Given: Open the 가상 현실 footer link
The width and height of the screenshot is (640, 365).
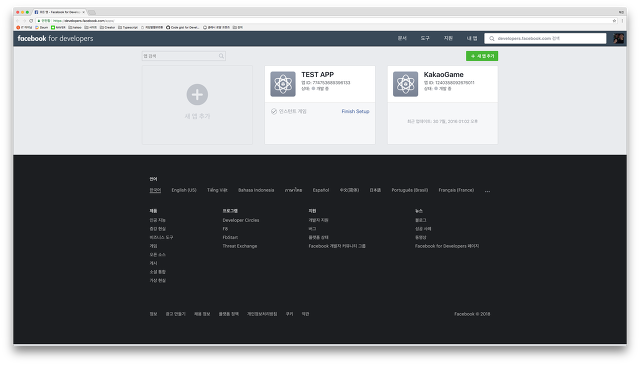Looking at the screenshot, I should [158, 280].
